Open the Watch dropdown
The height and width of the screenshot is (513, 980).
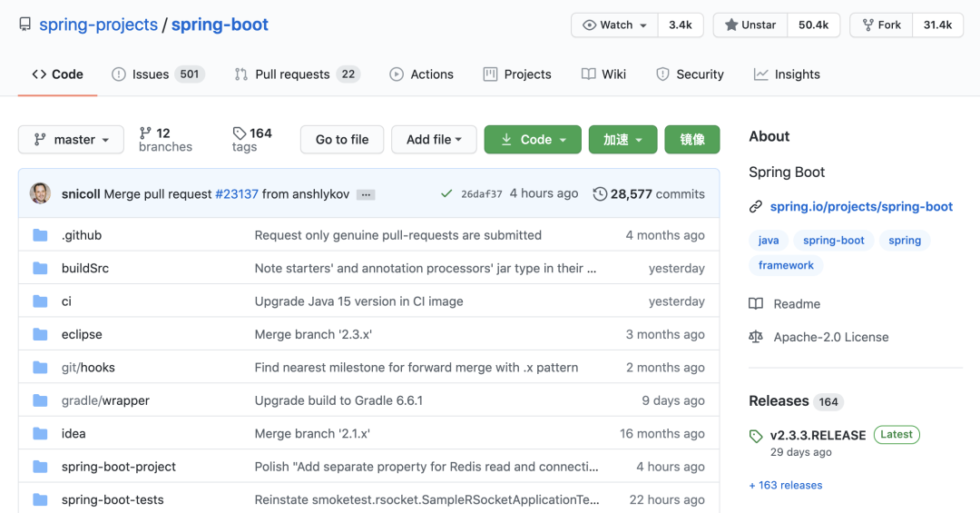[614, 25]
